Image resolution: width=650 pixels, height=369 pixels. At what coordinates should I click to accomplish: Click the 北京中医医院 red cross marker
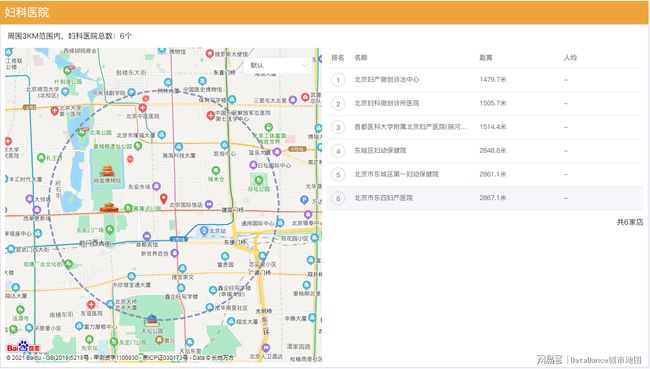click(x=143, y=108)
